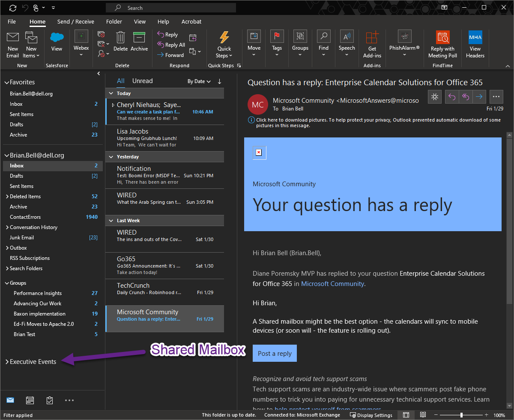Open the Salesforce View

click(x=57, y=42)
